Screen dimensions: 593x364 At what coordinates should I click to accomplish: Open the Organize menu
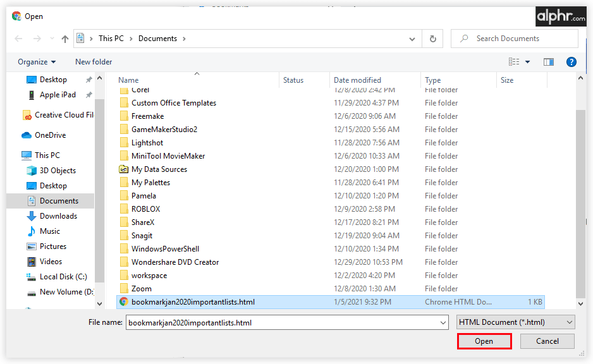(37, 61)
